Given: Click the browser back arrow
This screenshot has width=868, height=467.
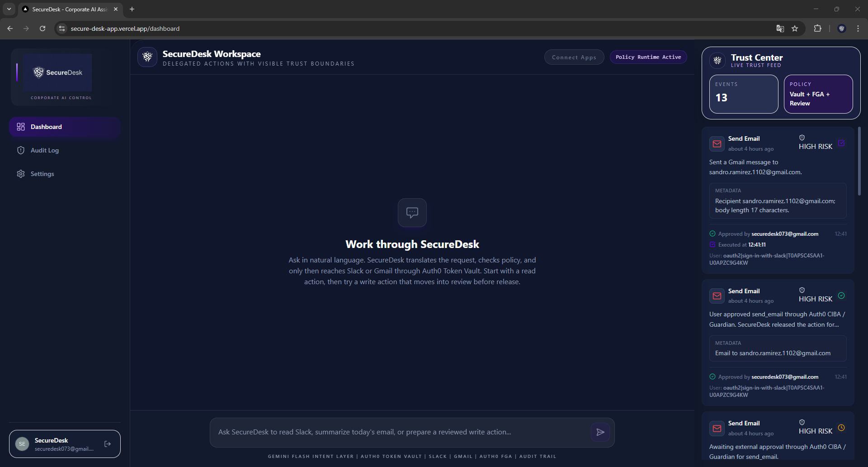Looking at the screenshot, I should click(x=10, y=29).
